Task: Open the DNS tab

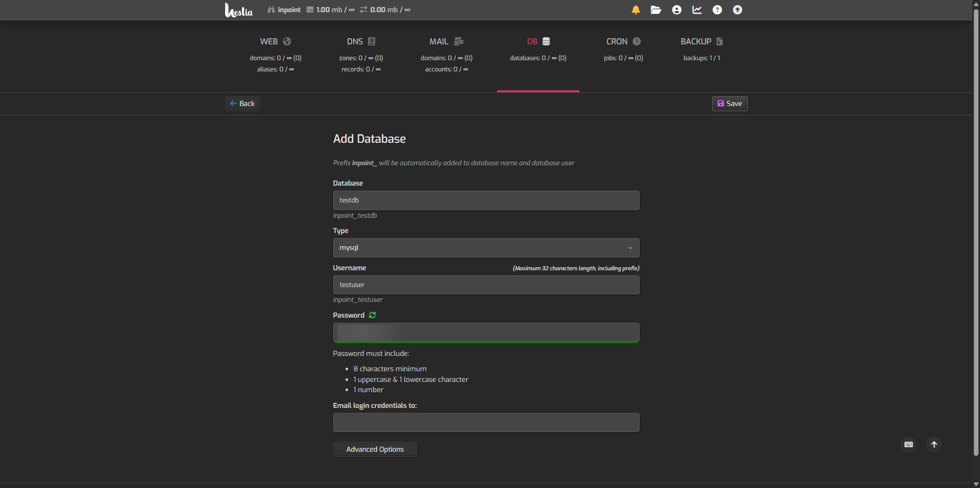Action: tap(361, 42)
